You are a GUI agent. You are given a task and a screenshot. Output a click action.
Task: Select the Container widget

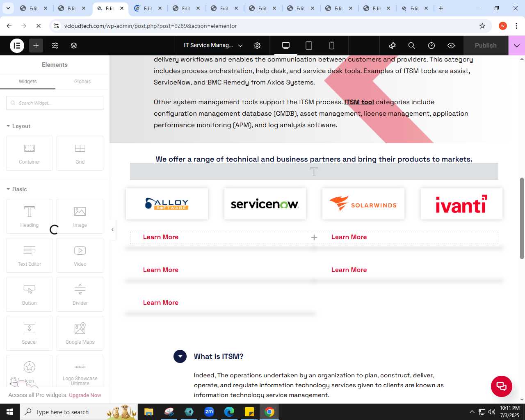(x=29, y=153)
